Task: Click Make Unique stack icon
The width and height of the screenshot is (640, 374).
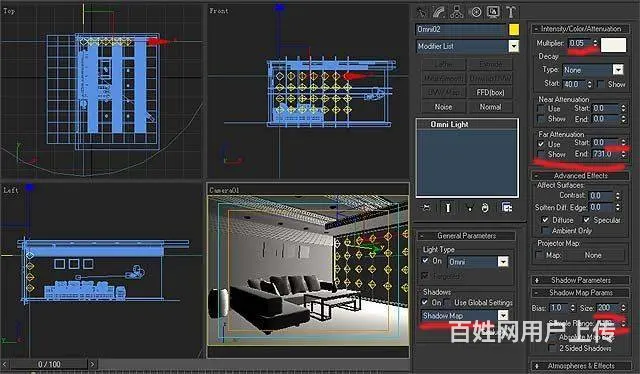Action: point(469,208)
